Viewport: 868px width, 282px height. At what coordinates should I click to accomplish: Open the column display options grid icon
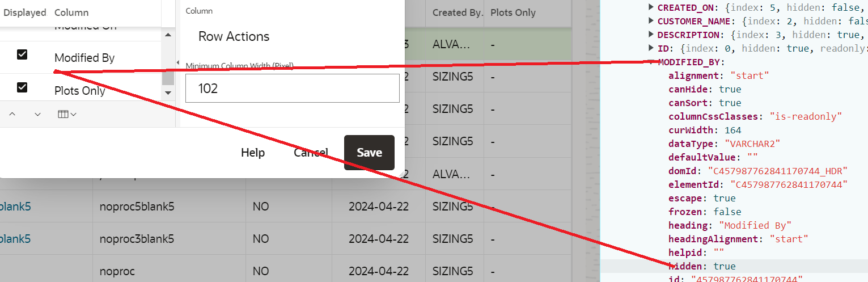pyautogui.click(x=67, y=114)
